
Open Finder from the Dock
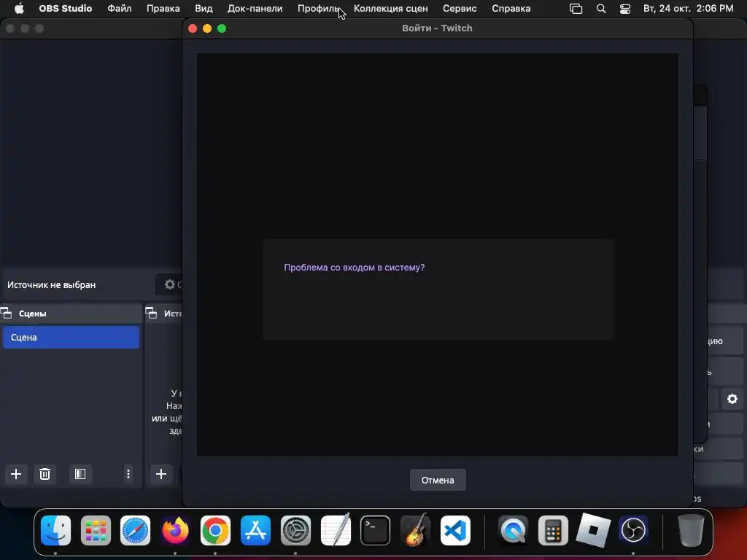pyautogui.click(x=55, y=530)
